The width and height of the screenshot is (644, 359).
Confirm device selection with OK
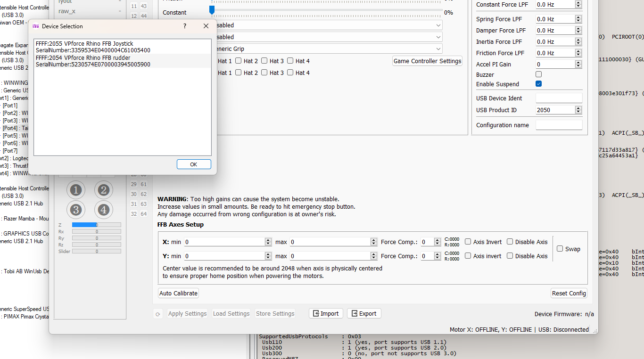click(194, 164)
